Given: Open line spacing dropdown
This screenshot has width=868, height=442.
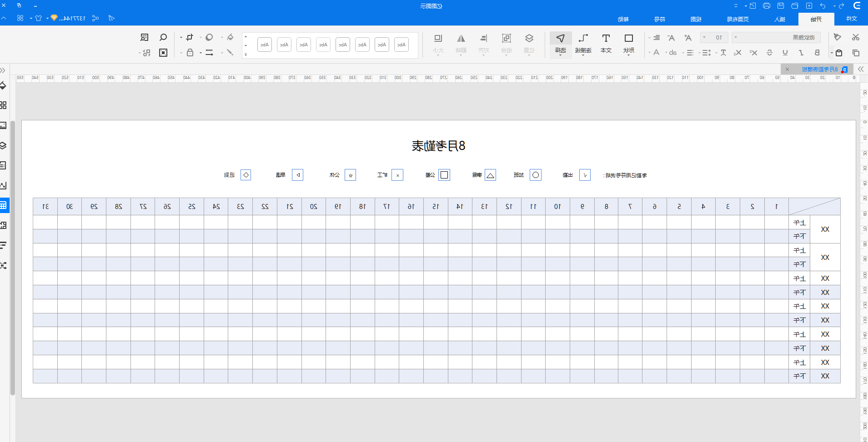Looking at the screenshot, I should (x=699, y=53).
